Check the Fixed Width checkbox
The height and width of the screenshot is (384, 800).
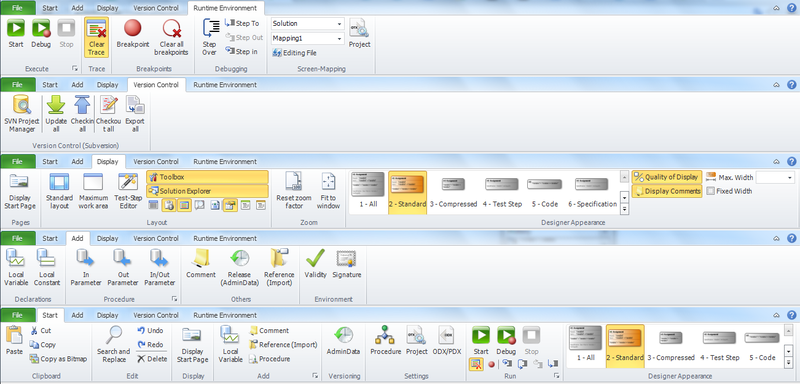pos(711,191)
